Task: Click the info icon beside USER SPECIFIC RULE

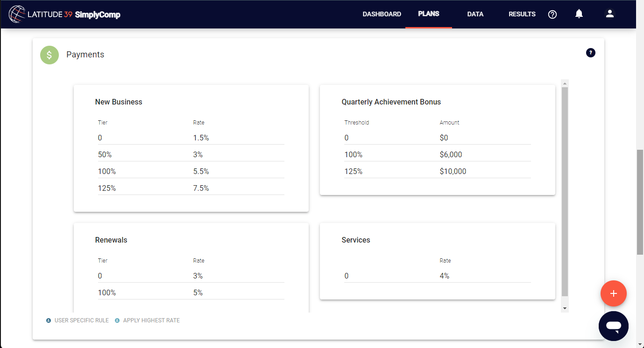Action: [48, 320]
